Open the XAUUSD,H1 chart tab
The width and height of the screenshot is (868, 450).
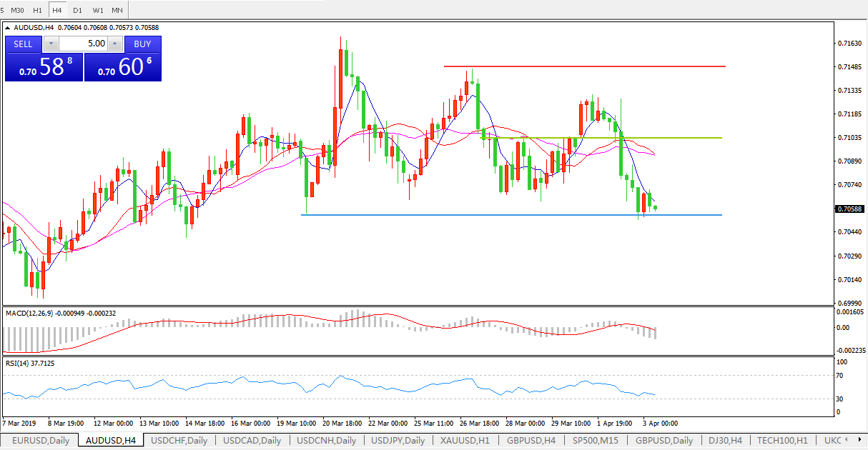pyautogui.click(x=465, y=441)
